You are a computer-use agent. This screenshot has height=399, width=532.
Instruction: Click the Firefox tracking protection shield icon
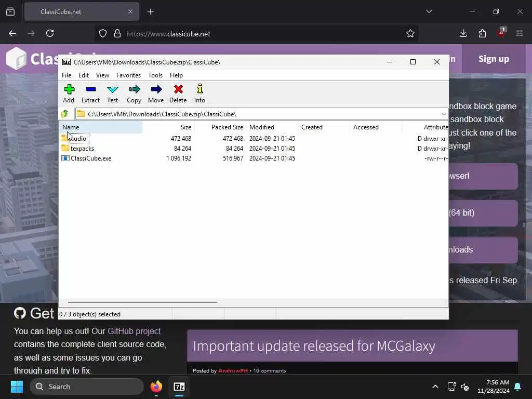pos(103,34)
